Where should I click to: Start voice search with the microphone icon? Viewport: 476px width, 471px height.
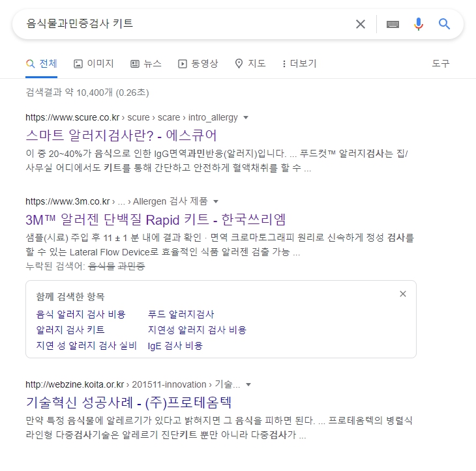click(x=419, y=24)
